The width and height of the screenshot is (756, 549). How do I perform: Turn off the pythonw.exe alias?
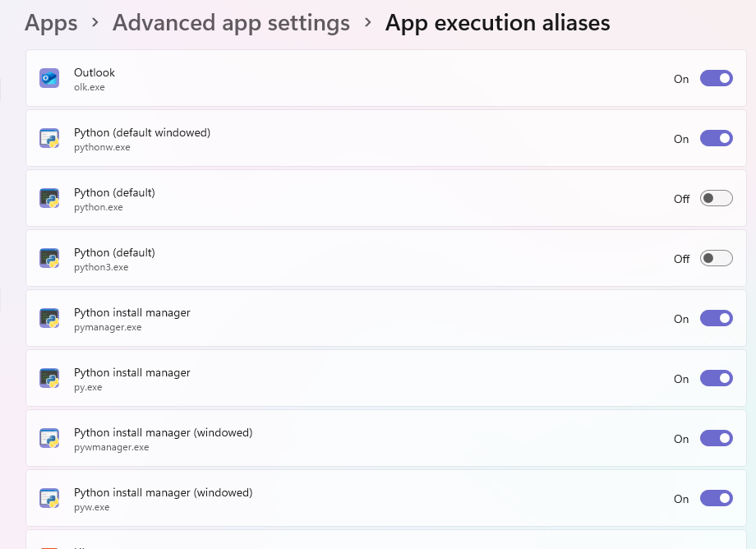716,138
